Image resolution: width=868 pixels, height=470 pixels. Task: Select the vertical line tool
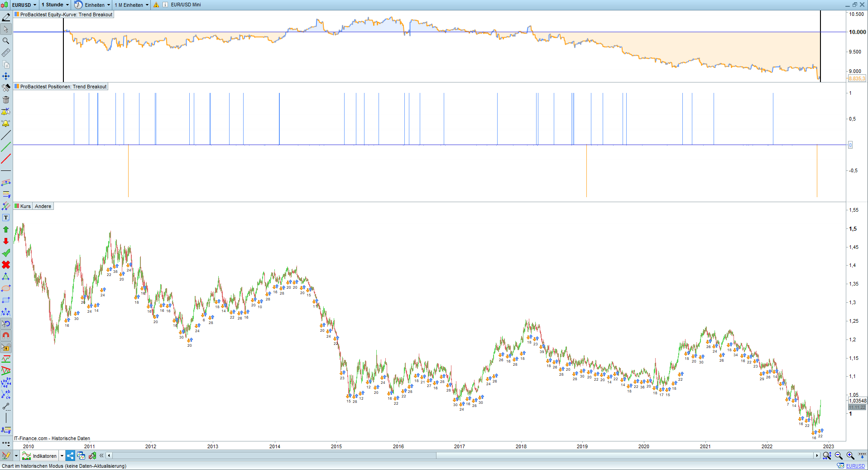[6, 418]
